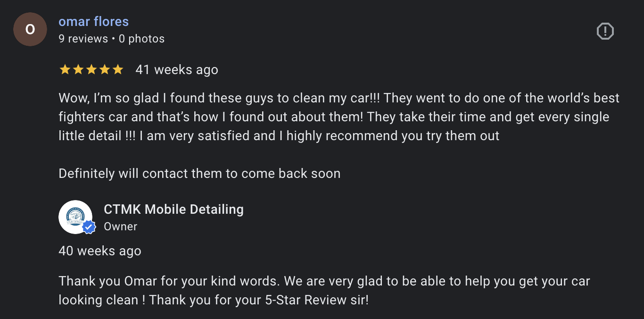Screen dimensions: 644x319
Task: Click the "Owner" label under business name
Action: [x=120, y=227]
